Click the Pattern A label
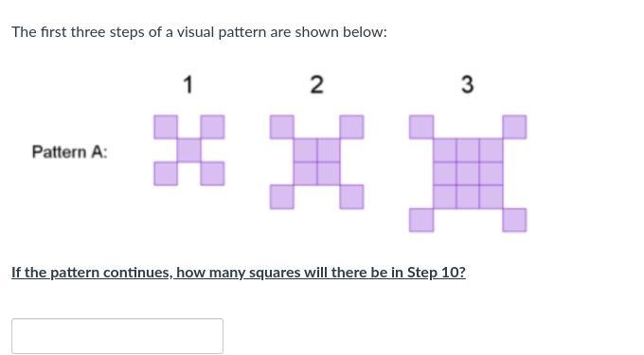 69,151
